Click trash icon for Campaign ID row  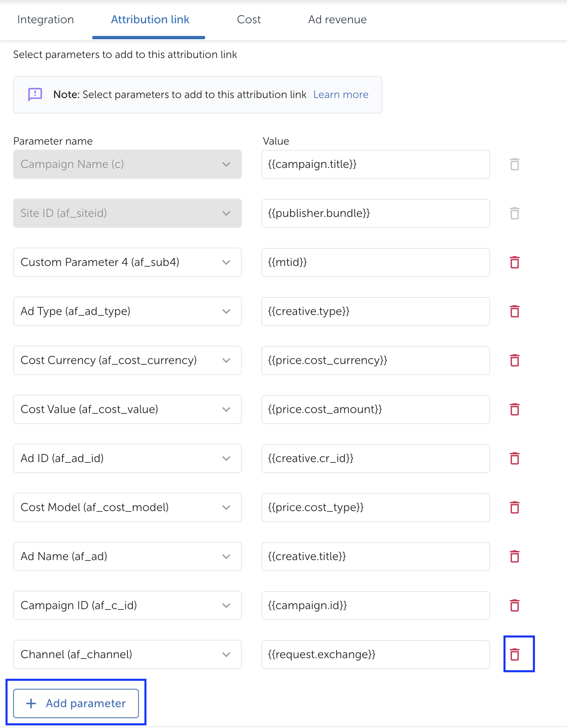click(515, 605)
